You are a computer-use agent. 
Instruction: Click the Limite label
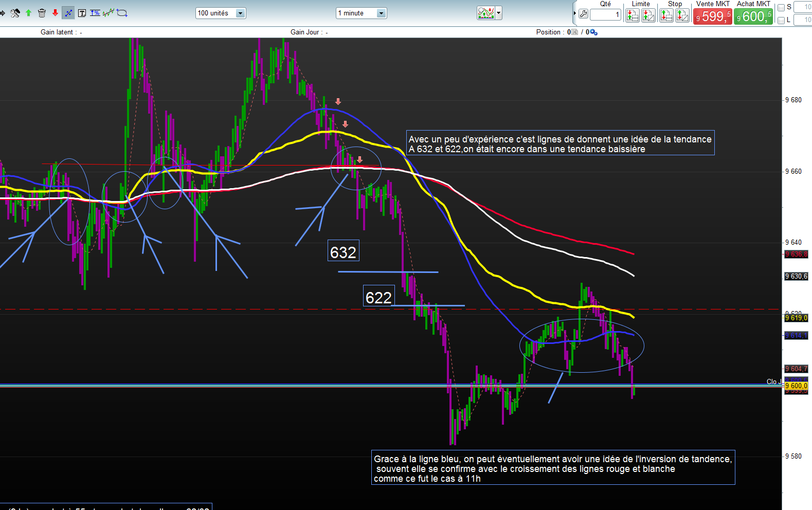click(x=641, y=4)
